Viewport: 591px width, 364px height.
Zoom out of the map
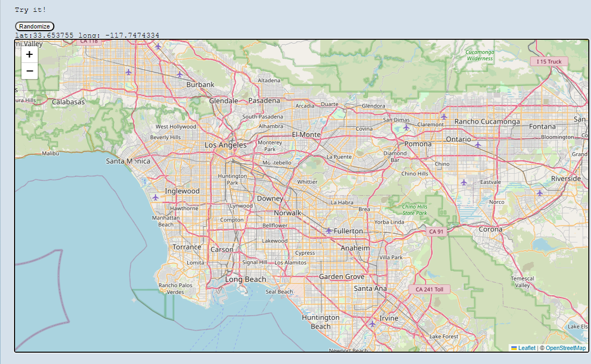pyautogui.click(x=30, y=71)
